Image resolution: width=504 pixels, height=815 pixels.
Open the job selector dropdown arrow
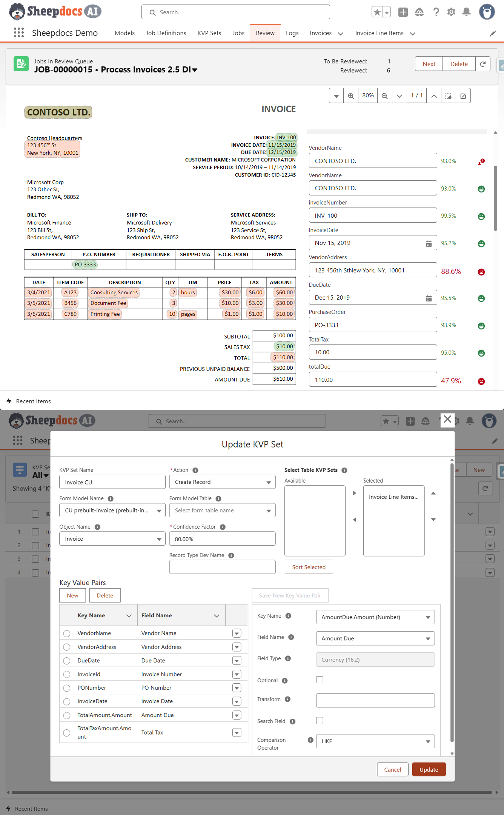click(195, 70)
